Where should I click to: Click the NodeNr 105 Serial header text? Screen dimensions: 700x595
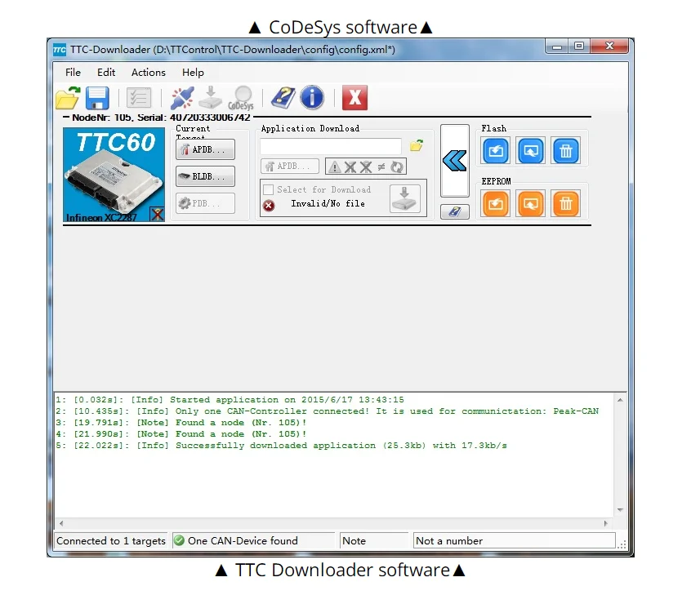coord(161,118)
